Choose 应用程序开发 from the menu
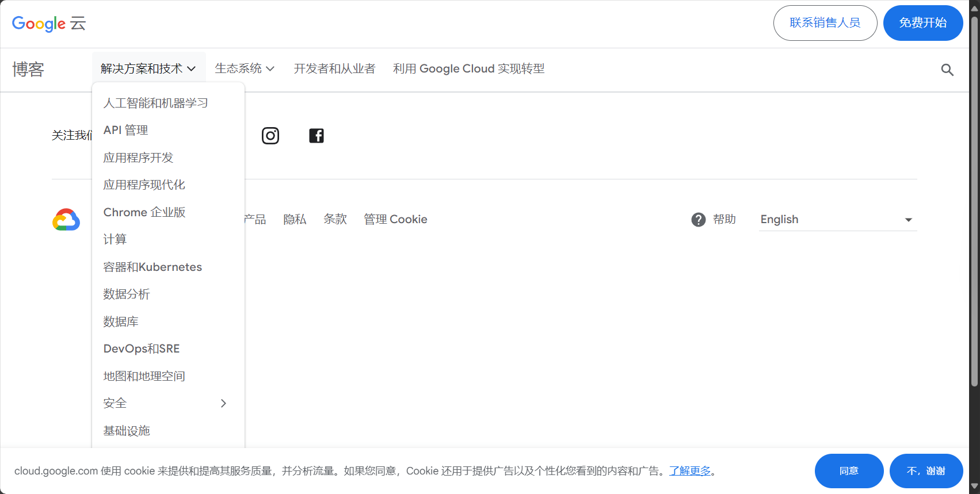This screenshot has width=980, height=494. pyautogui.click(x=138, y=158)
